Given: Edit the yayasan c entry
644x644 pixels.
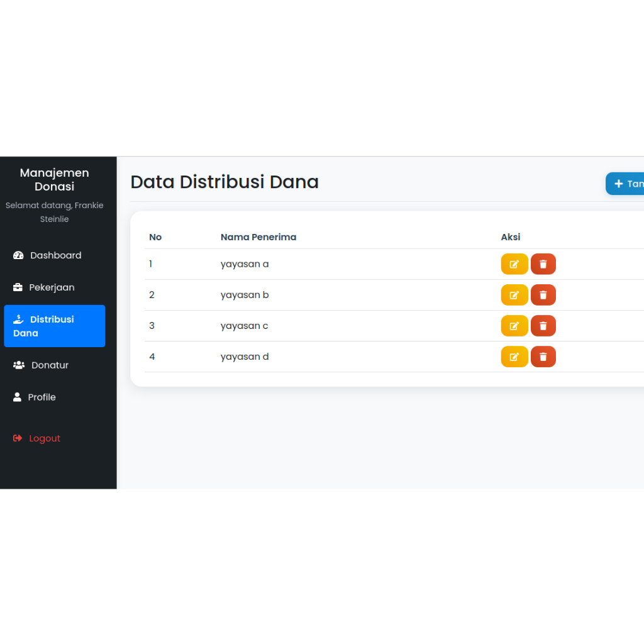Looking at the screenshot, I should pyautogui.click(x=514, y=326).
